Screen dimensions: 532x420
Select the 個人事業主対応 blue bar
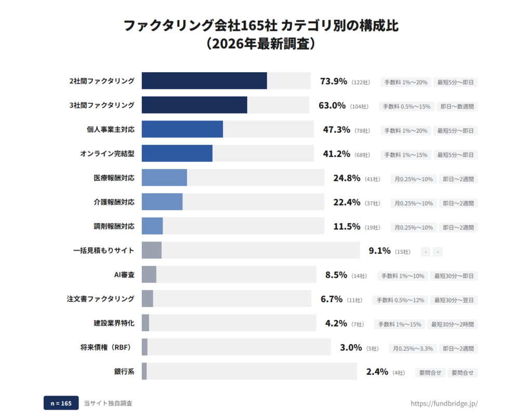coord(182,129)
